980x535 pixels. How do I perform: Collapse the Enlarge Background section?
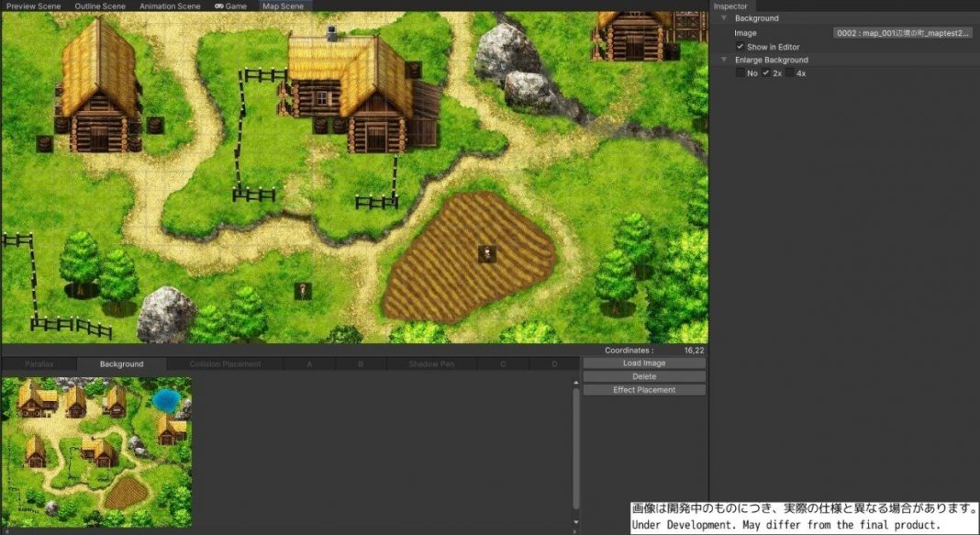724,60
